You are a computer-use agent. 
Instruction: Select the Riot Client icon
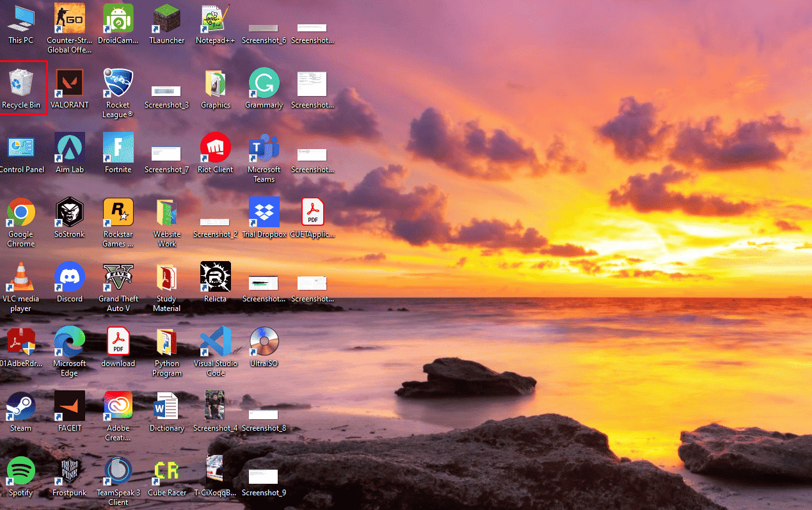click(216, 148)
